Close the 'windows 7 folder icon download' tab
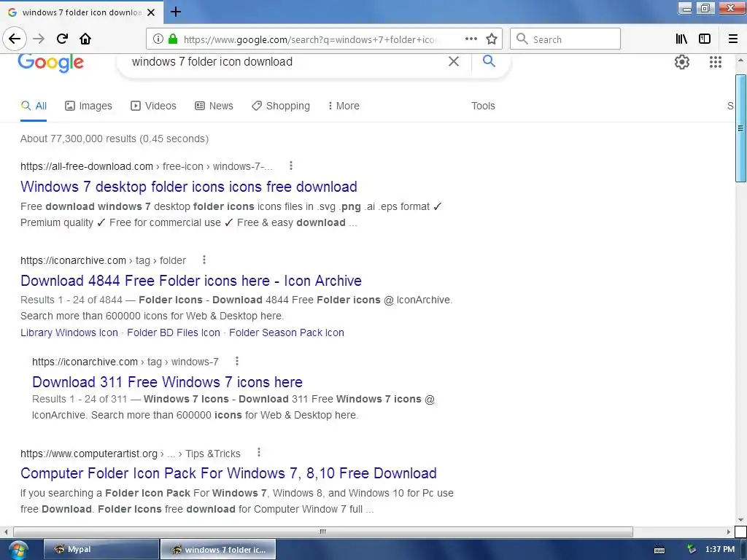This screenshot has width=747, height=560. coord(151,12)
